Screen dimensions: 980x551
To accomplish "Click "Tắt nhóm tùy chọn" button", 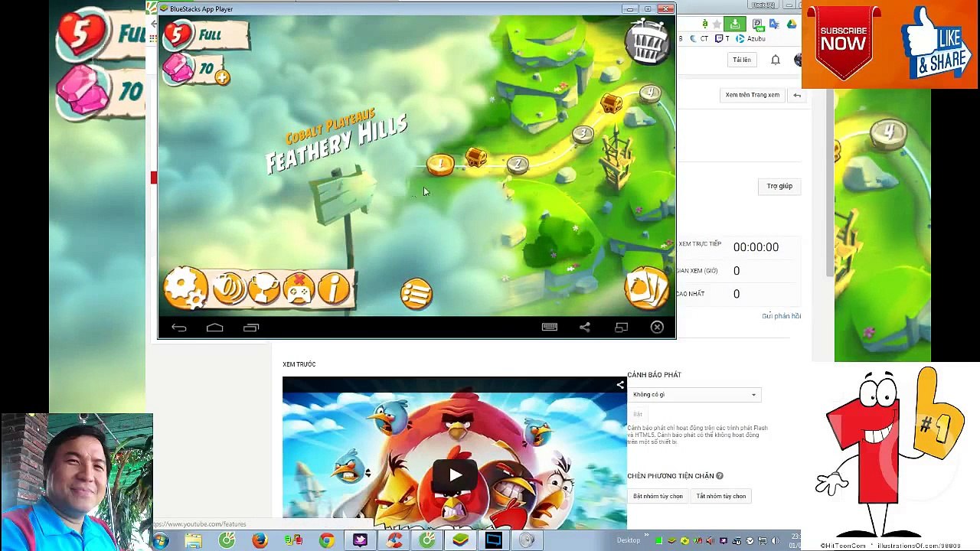I will 720,496.
